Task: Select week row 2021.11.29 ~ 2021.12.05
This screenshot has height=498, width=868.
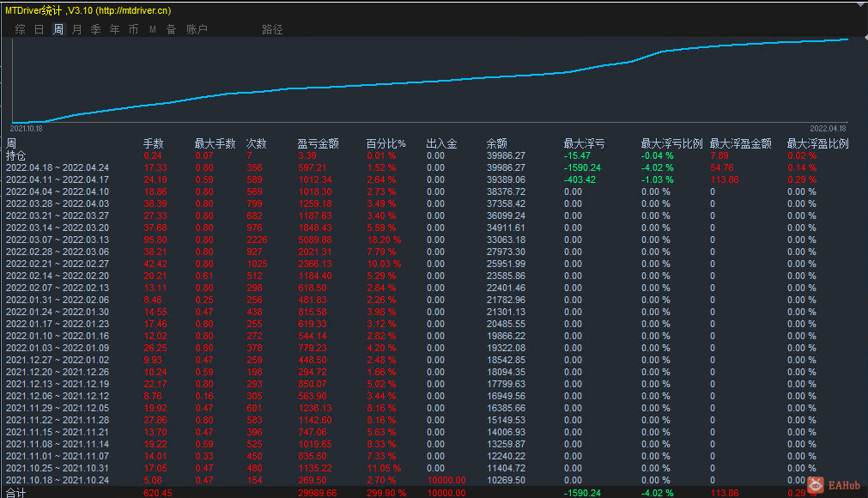Action: (58, 409)
